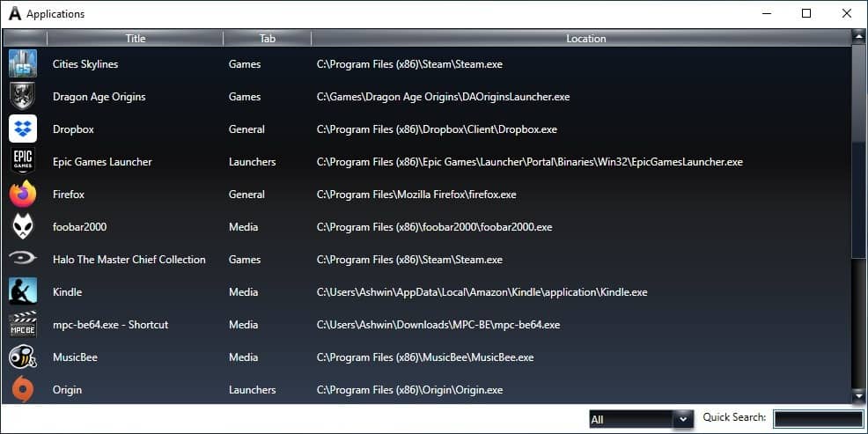868x434 pixels.
Task: Sort by the Tab column header
Action: tap(268, 38)
